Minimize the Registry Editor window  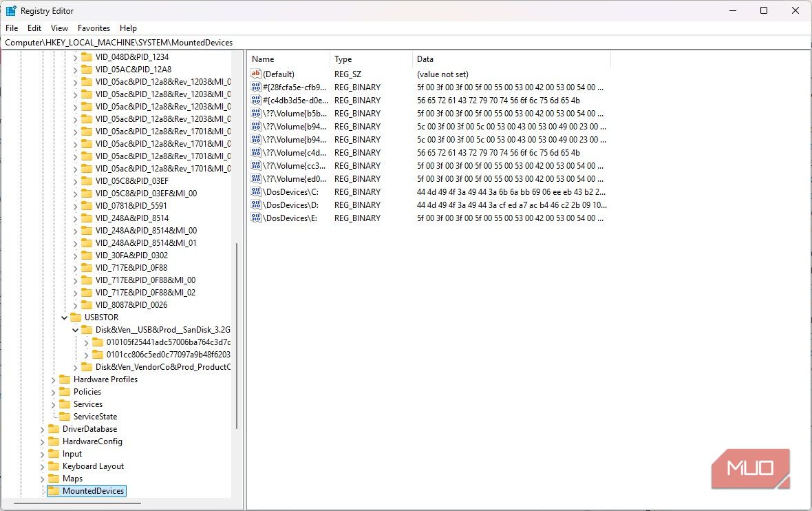pos(733,10)
